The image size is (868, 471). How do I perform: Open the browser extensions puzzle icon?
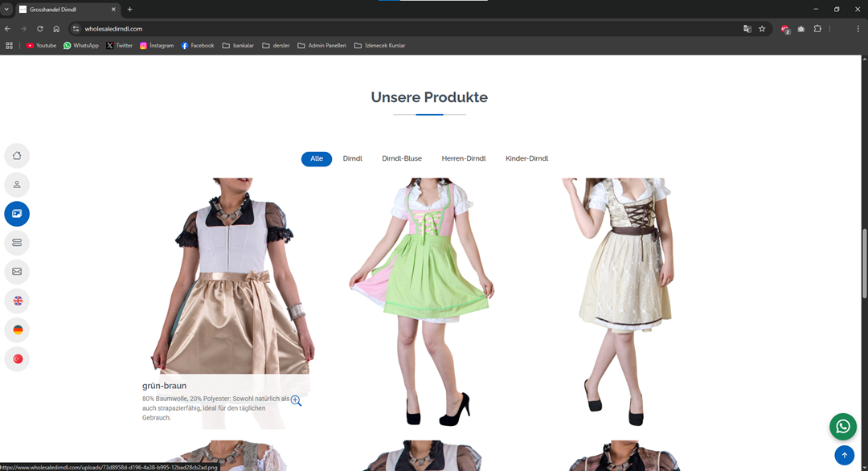coord(817,29)
